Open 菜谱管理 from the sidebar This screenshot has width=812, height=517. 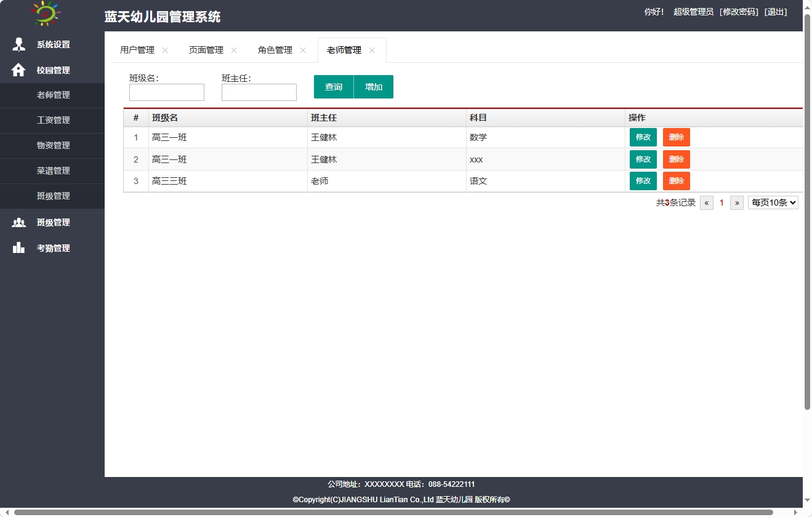[x=53, y=170]
